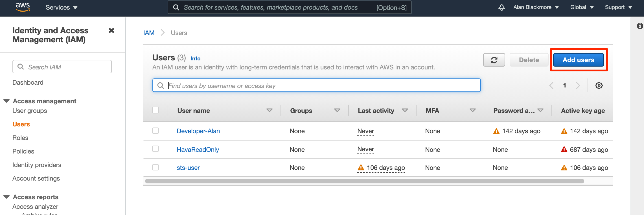Sort by Last activity column arrow
644x215 pixels.
click(405, 110)
